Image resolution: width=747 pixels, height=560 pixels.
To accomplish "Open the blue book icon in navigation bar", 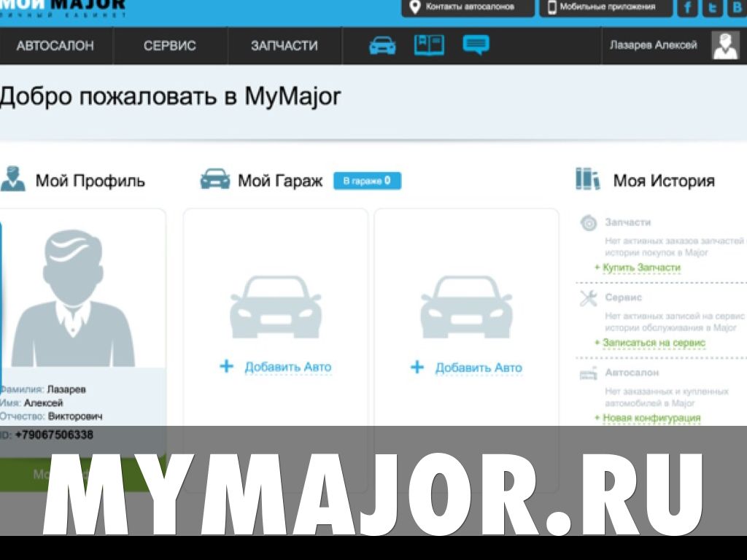I will (x=429, y=45).
